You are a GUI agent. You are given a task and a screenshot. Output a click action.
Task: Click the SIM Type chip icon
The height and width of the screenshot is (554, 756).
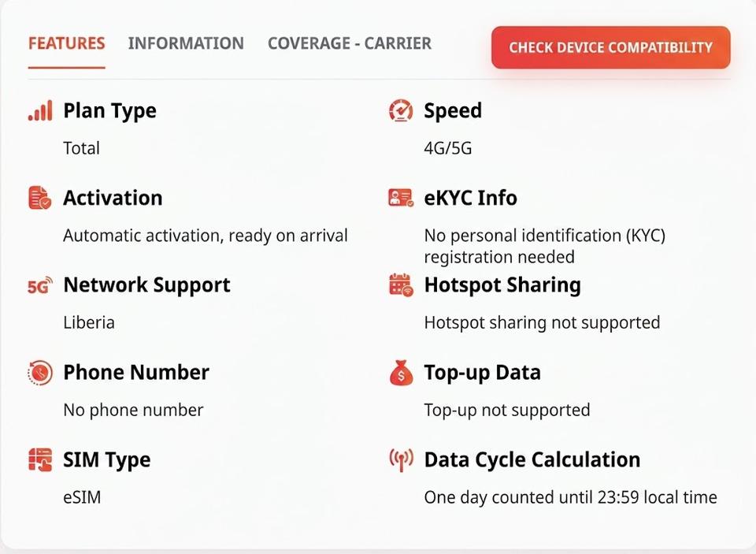(x=40, y=459)
